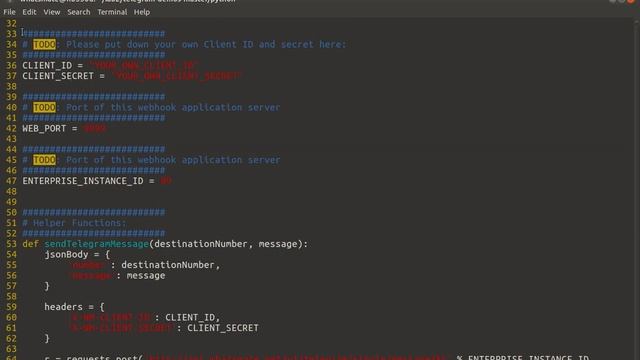
Task: Click 'message' parameter in function signature
Action: pos(278,244)
